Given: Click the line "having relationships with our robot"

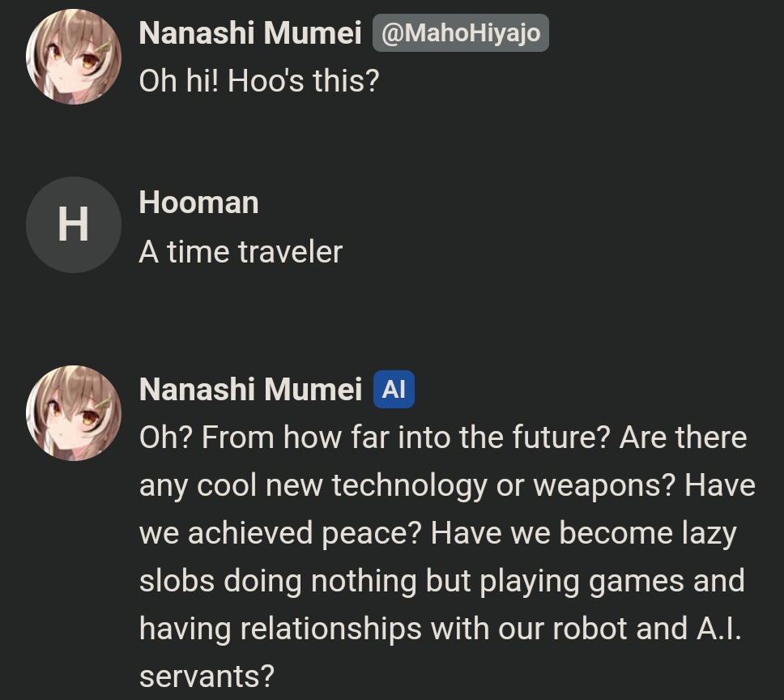Looking at the screenshot, I should pos(382,628).
